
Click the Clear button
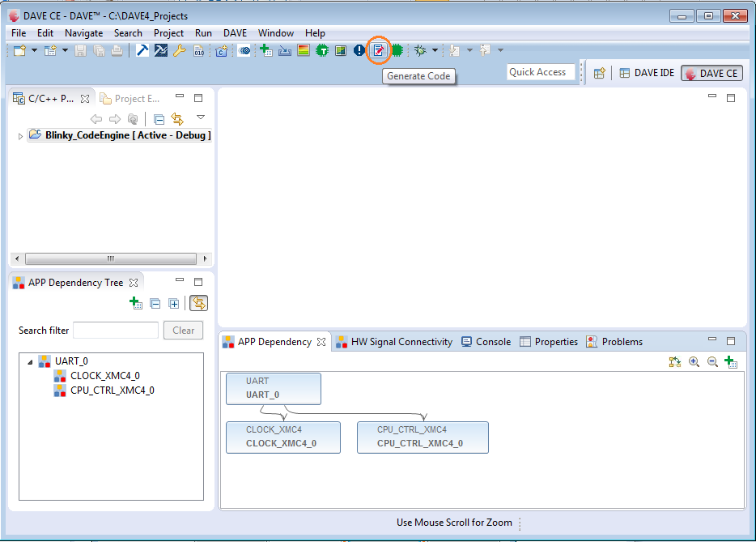(183, 331)
